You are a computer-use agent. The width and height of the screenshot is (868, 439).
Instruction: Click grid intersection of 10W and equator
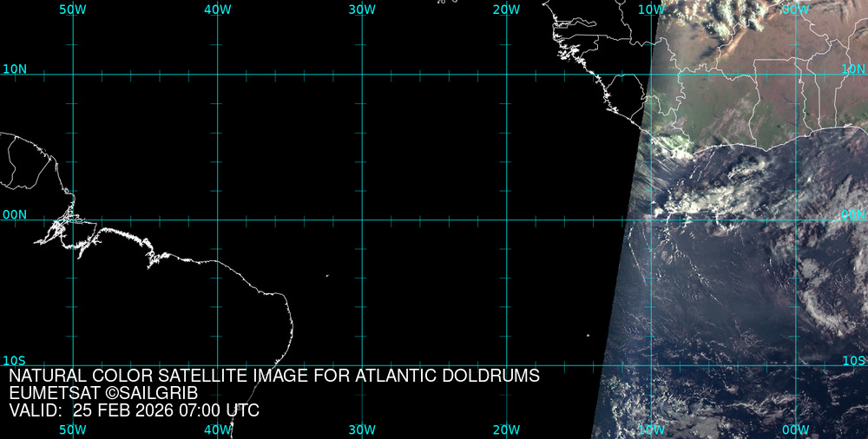pyautogui.click(x=652, y=219)
